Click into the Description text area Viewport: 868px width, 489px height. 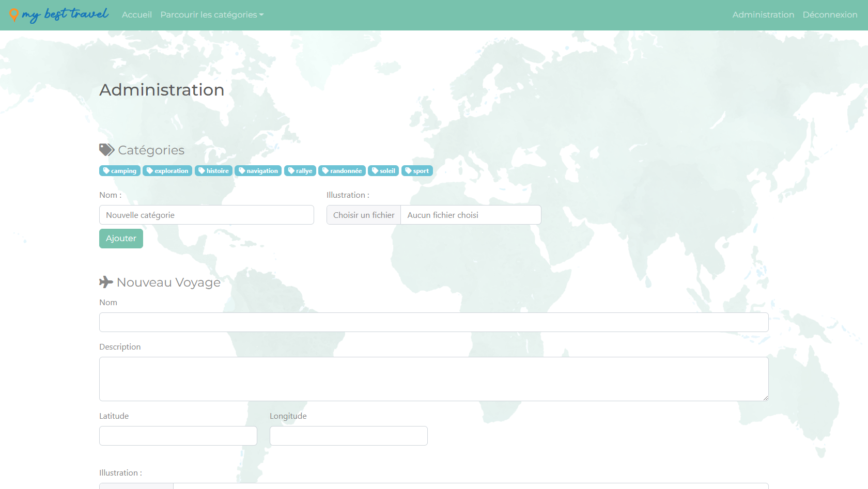pyautogui.click(x=434, y=379)
